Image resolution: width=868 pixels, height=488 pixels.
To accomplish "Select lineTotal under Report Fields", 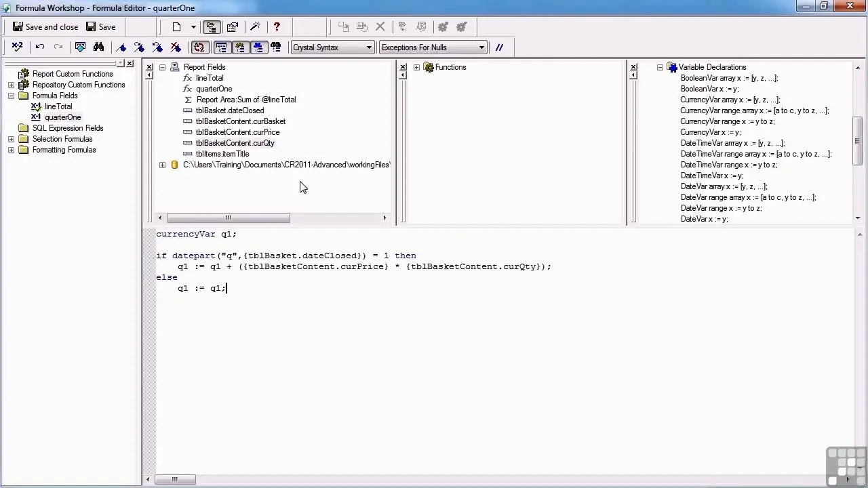I will [210, 78].
